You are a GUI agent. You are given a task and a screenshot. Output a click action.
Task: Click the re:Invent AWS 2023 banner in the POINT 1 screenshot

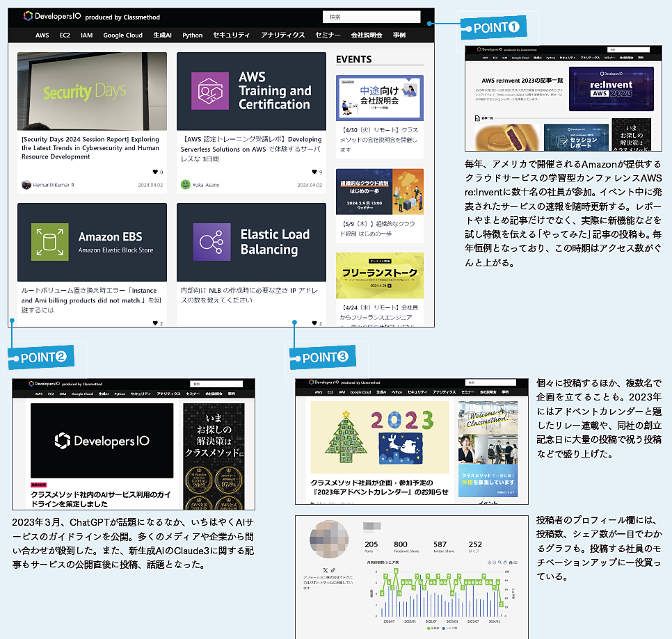611,89
